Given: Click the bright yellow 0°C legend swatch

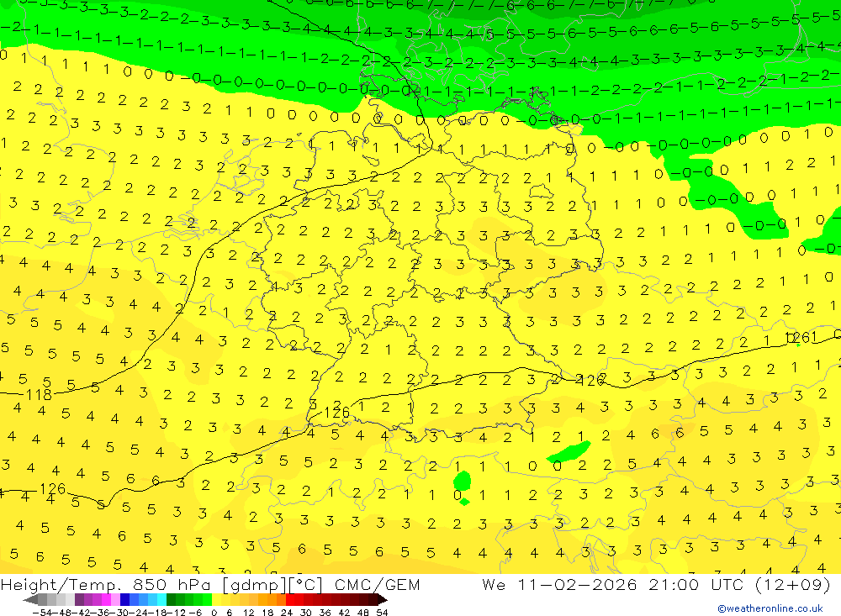Looking at the screenshot, I should (x=216, y=599).
